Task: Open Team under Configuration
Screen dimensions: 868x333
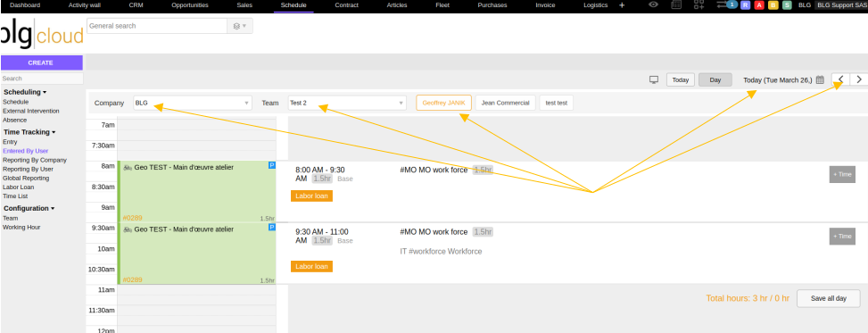Action: pos(11,219)
